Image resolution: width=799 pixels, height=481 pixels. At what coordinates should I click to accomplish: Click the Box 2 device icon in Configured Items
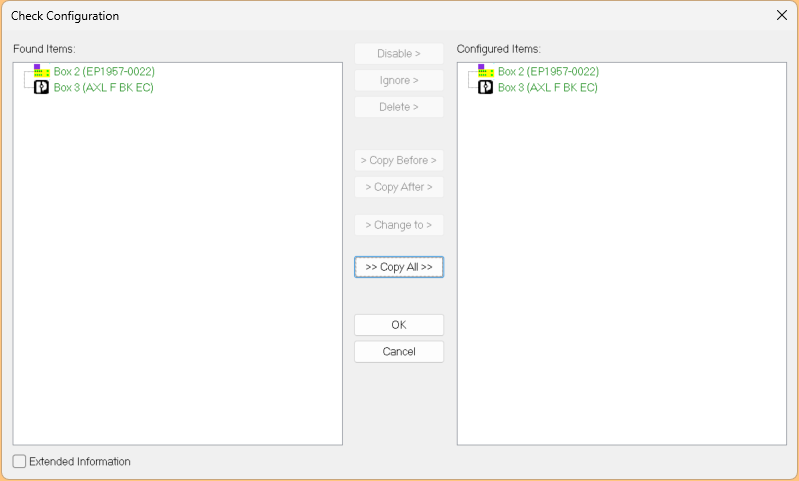coord(486,71)
